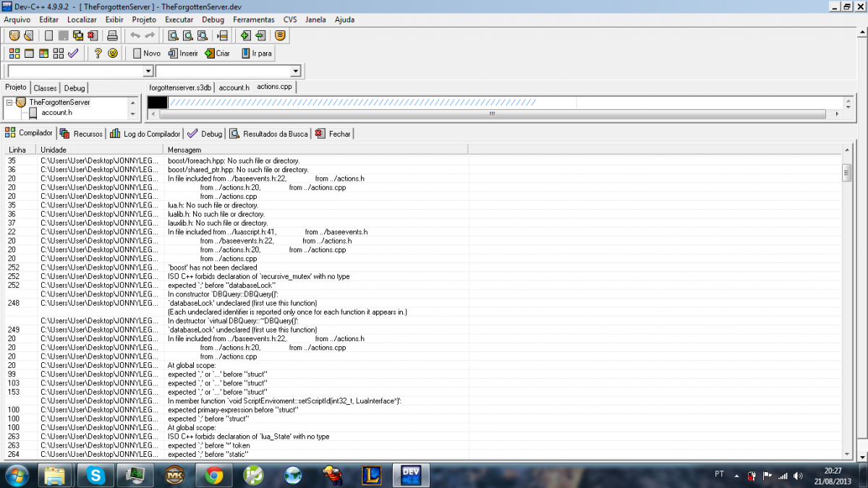Open the Ferramentas menu
The width and height of the screenshot is (868, 488).
(254, 20)
